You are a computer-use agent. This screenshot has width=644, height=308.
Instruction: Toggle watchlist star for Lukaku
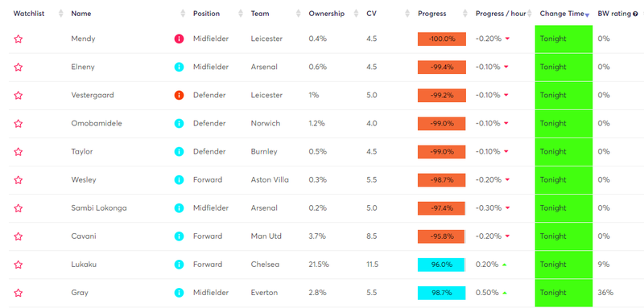click(18, 265)
